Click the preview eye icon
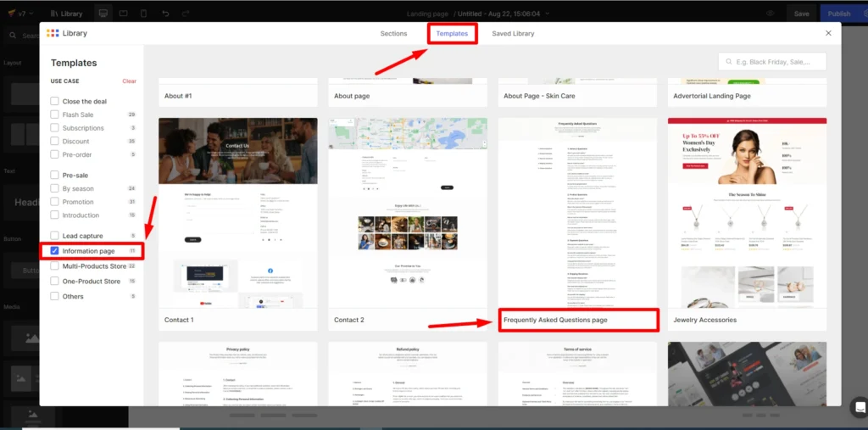 click(x=770, y=14)
